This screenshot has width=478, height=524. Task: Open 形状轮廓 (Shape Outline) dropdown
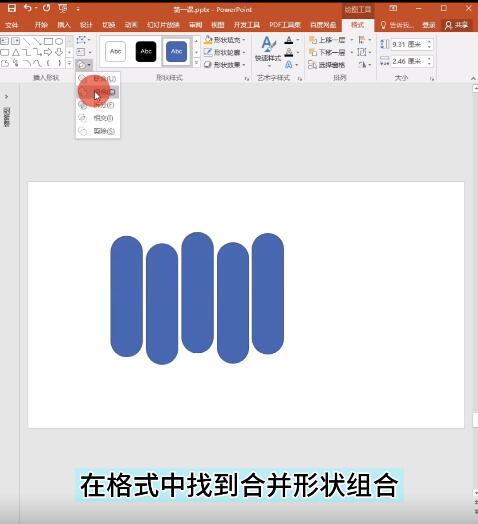225,52
